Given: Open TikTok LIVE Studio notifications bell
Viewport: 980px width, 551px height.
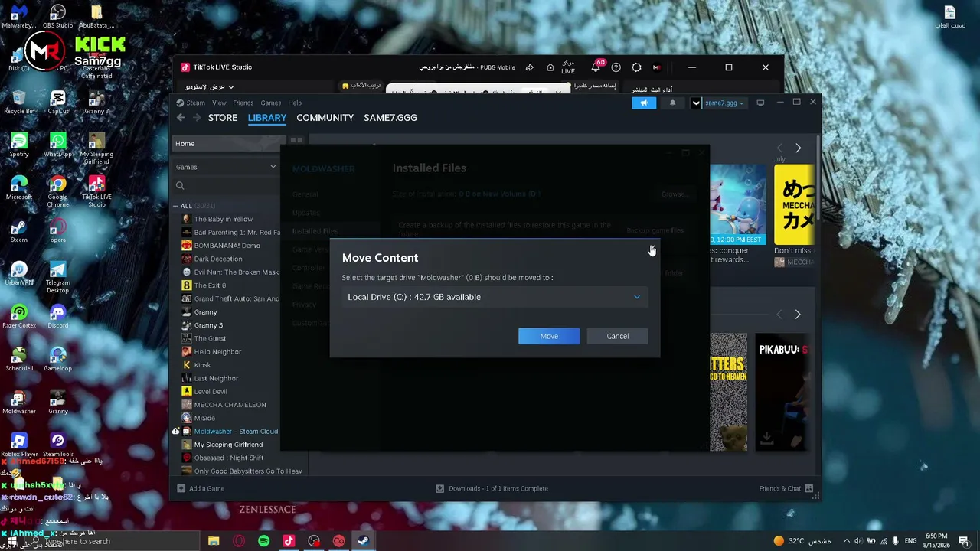Looking at the screenshot, I should (596, 67).
